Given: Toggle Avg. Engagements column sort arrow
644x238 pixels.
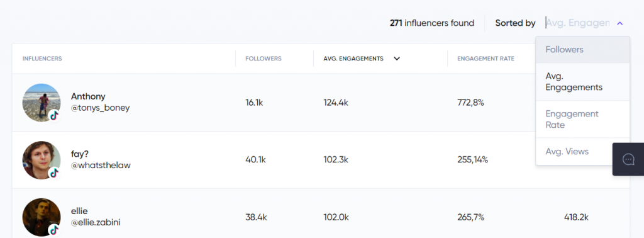Looking at the screenshot, I should click(397, 59).
